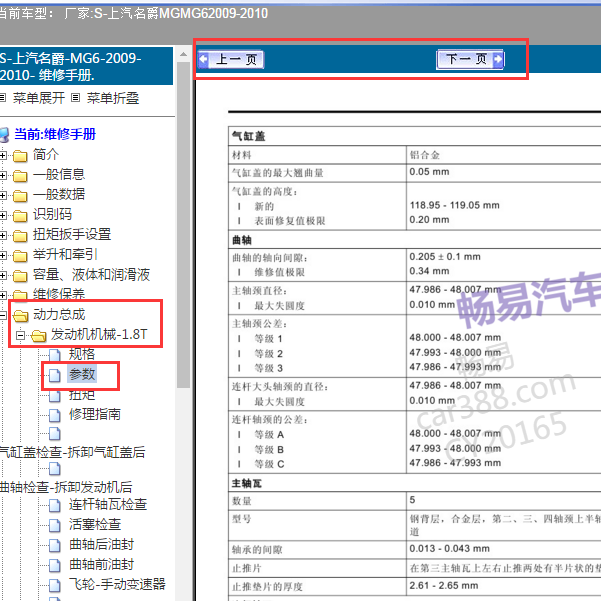Open the 飞轮-手动变速器 page
The width and height of the screenshot is (601, 601).
click(x=117, y=584)
